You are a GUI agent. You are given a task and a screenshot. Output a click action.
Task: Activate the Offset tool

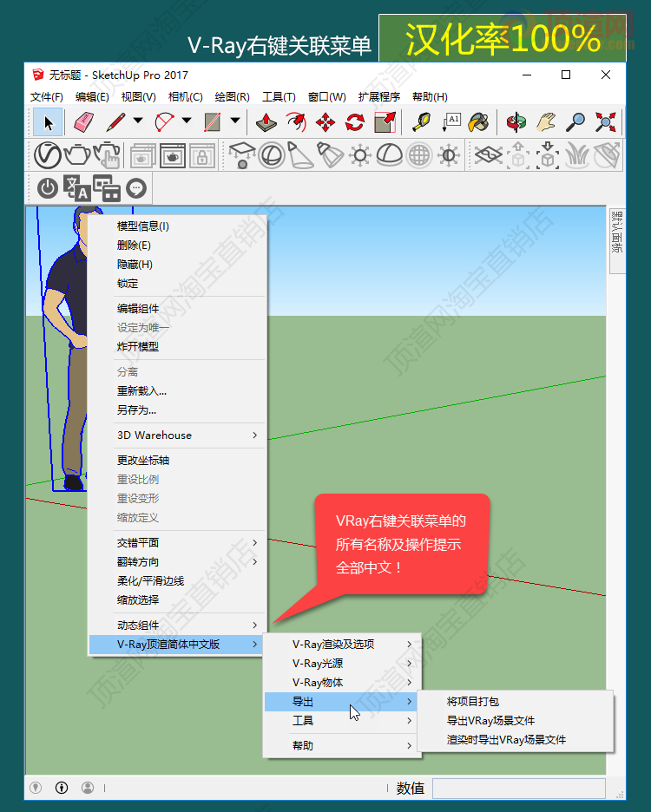tap(296, 122)
